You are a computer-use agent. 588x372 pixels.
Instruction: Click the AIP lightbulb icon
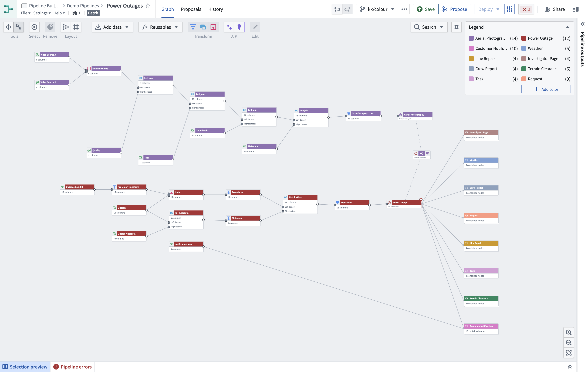pos(239,27)
